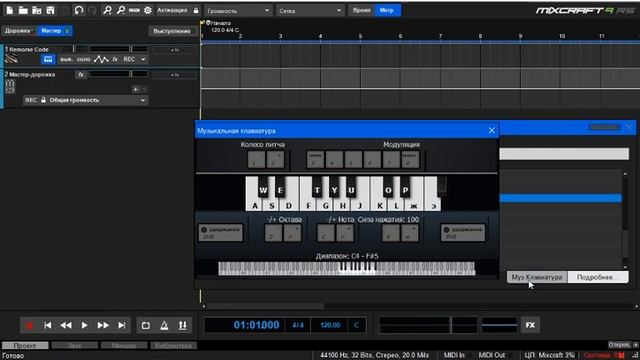
Task: Click the fast forward transport button
Action: (103, 325)
